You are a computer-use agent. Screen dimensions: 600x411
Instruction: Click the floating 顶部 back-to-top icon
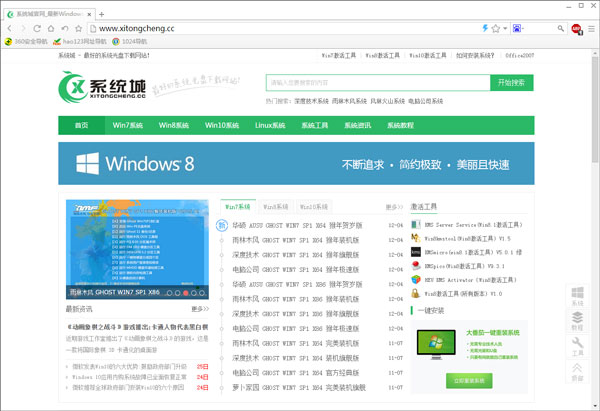coord(577,372)
